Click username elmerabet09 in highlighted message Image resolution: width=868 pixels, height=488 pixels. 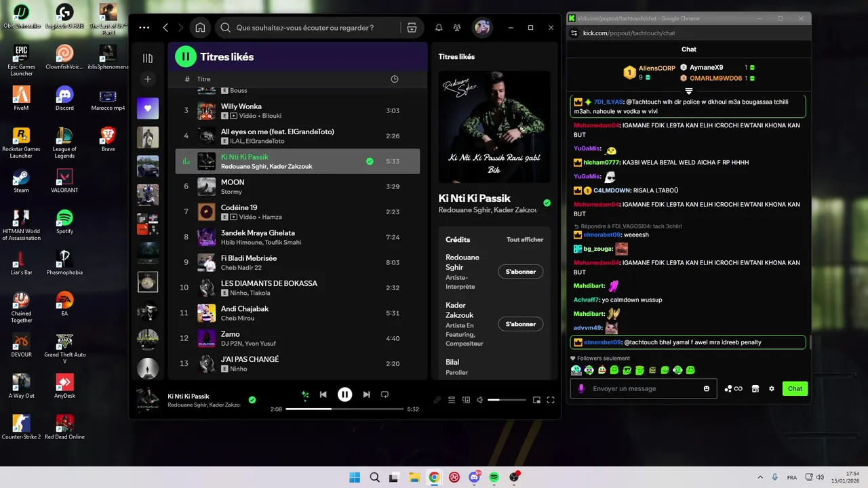(602, 342)
